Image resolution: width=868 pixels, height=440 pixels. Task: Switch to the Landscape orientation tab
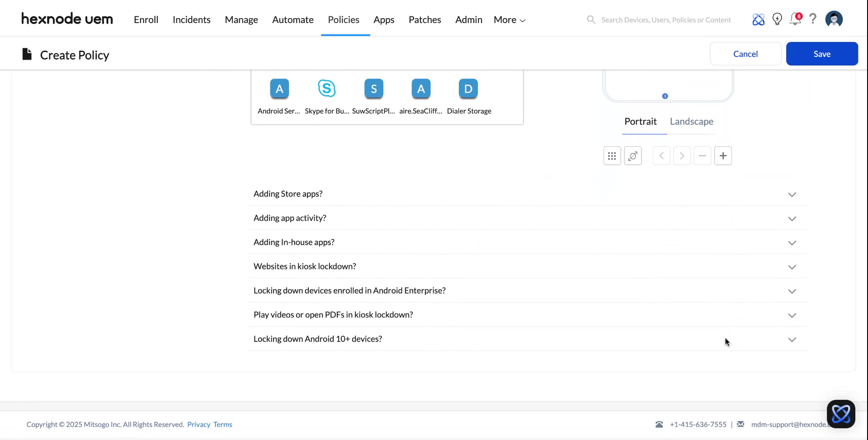(692, 121)
